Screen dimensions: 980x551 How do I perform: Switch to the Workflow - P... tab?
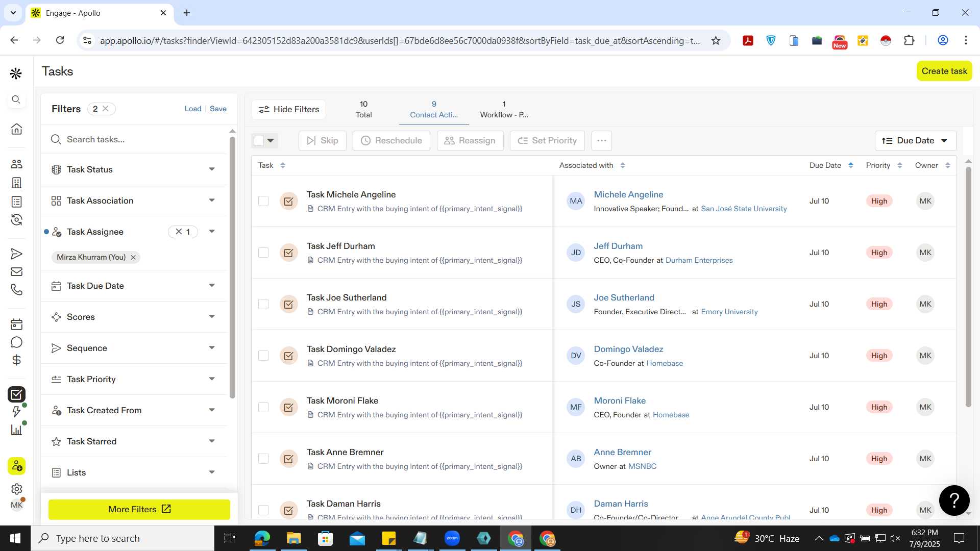[x=504, y=109]
